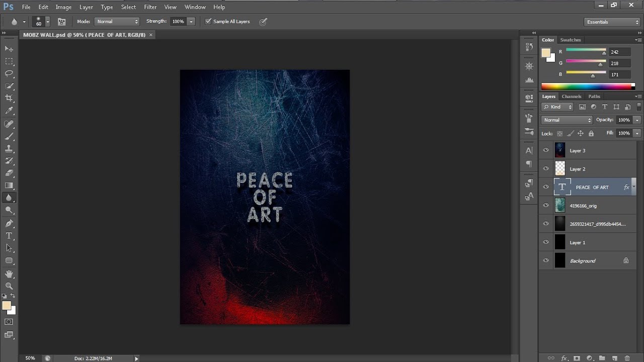Expand effects on PEACE OF ART layer

[634, 187]
